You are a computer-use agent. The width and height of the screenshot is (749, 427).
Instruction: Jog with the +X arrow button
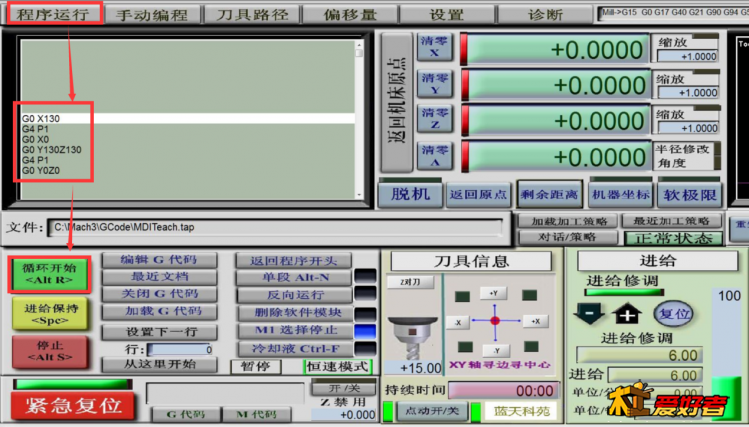[x=535, y=321]
